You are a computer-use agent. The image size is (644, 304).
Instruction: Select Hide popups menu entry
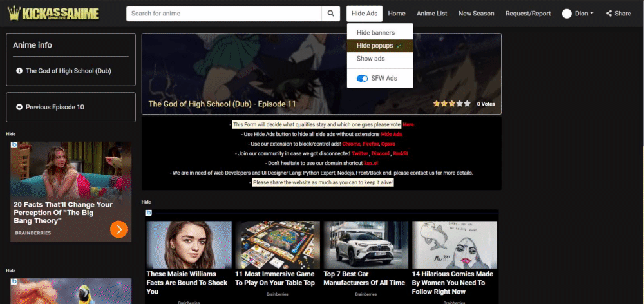(380, 46)
